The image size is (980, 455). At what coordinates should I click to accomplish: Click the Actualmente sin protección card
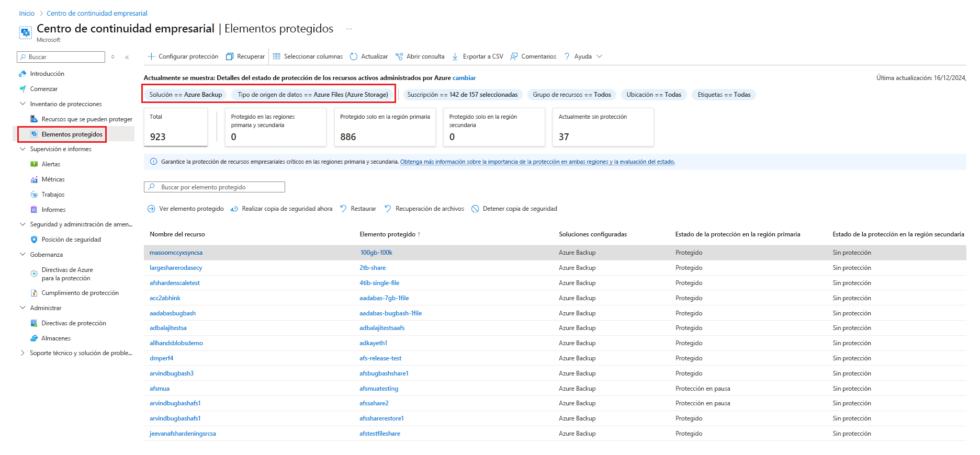click(603, 127)
